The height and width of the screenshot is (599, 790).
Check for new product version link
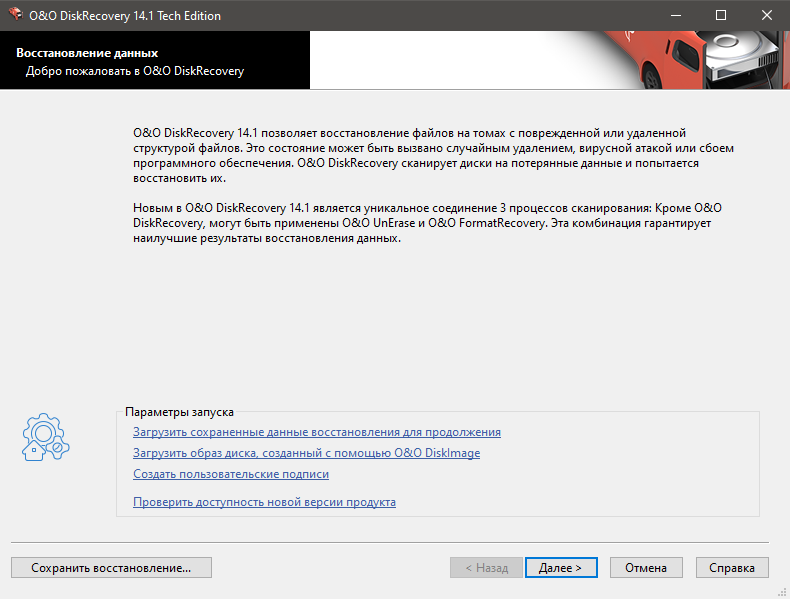265,502
